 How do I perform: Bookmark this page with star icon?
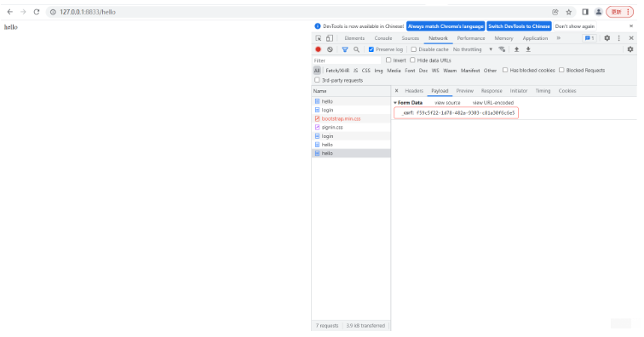coord(569,12)
